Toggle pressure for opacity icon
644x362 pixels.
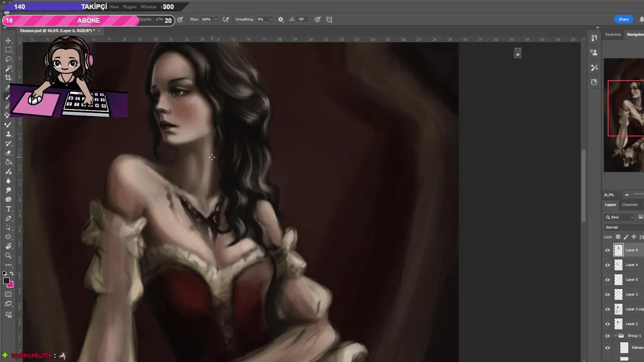(180, 20)
